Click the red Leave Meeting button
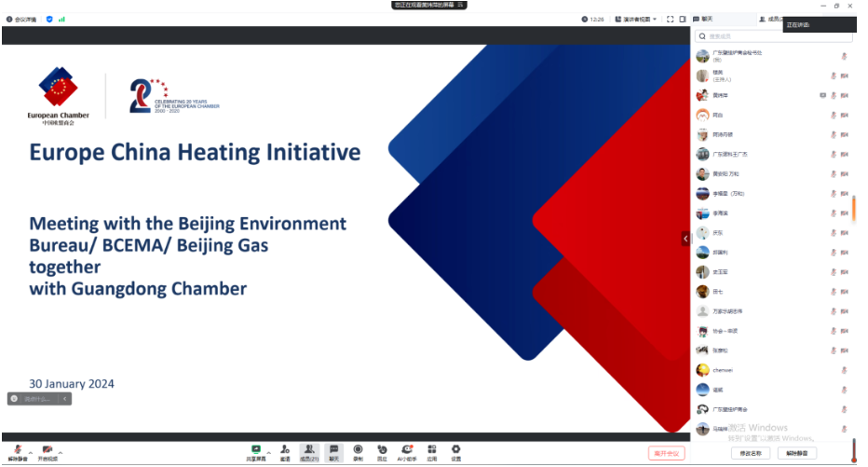868x467 pixels. coord(667,453)
